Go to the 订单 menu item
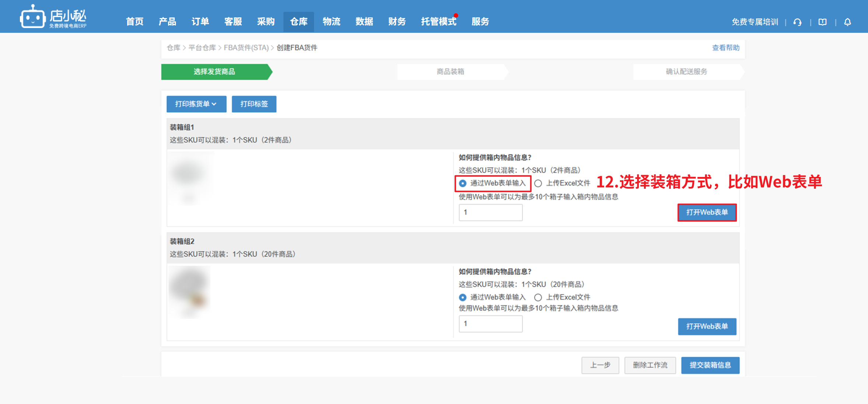The image size is (868, 404). (x=200, y=22)
